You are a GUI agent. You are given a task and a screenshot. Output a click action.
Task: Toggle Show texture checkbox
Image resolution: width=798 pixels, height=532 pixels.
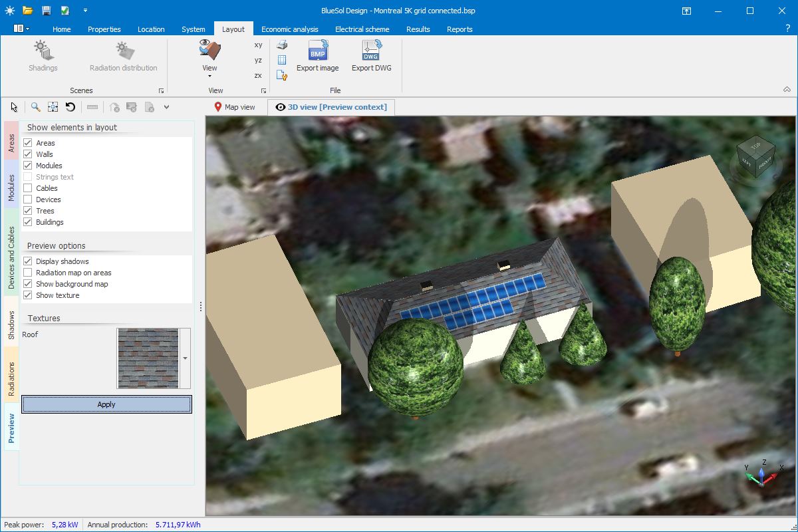point(28,295)
